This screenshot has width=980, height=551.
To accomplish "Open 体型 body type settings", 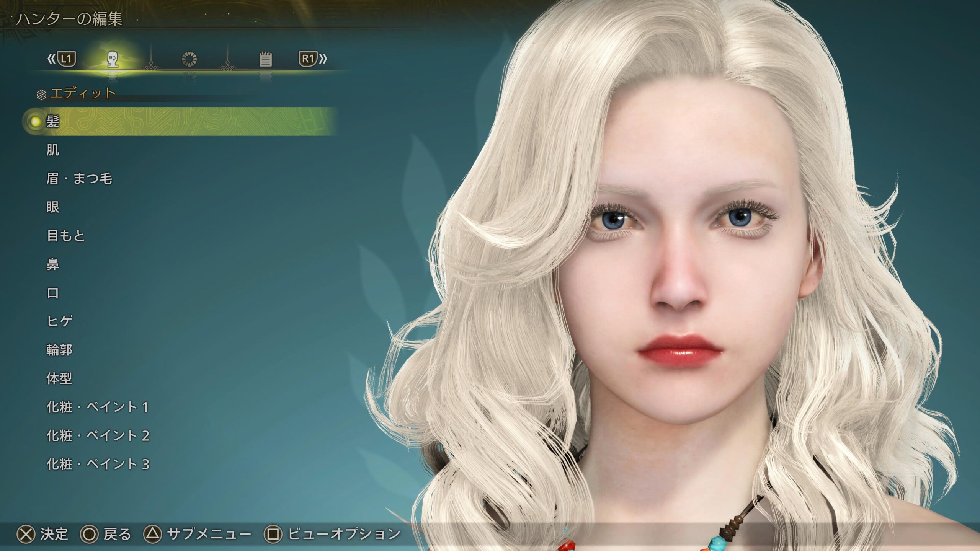I will pos(59,378).
